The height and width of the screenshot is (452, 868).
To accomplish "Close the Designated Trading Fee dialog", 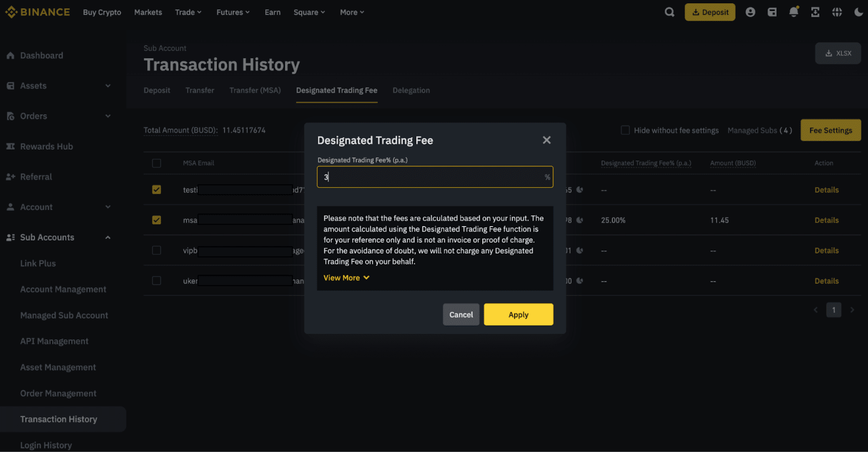I will click(546, 140).
